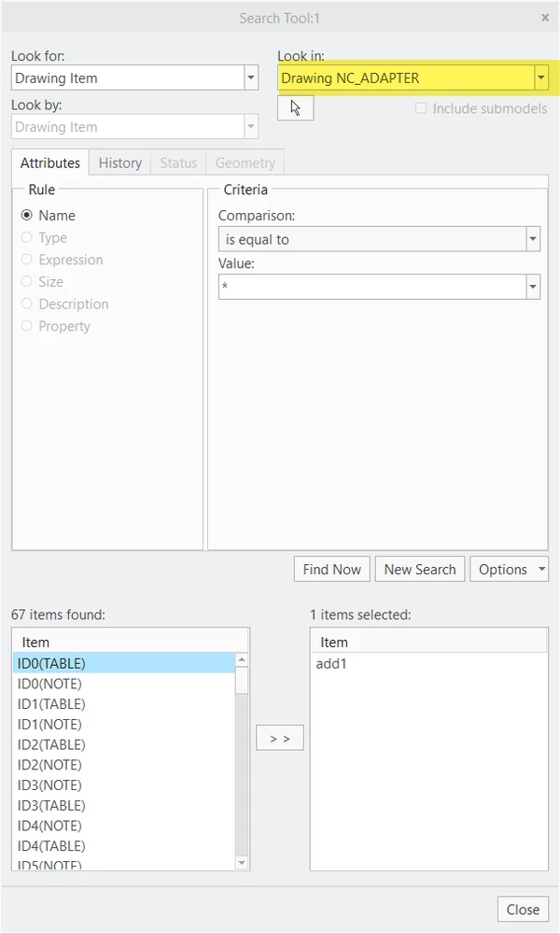
Task: Open the Look by dropdown
Action: [251, 127]
